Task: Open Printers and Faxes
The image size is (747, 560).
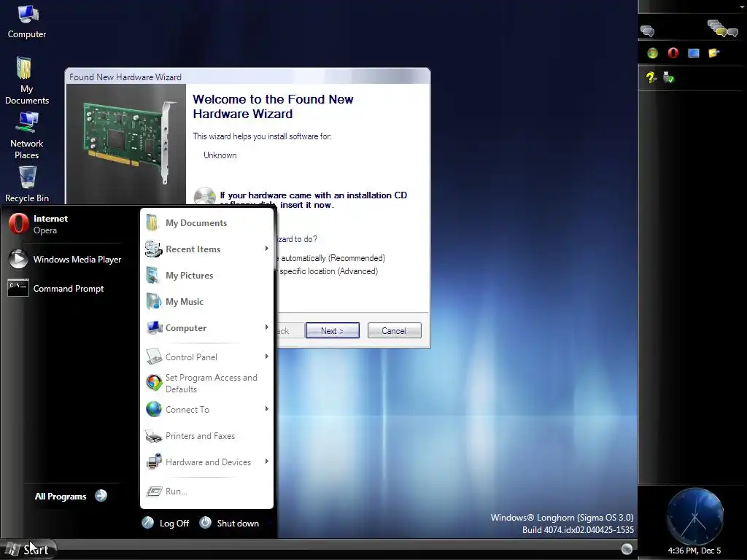Action: click(206, 436)
